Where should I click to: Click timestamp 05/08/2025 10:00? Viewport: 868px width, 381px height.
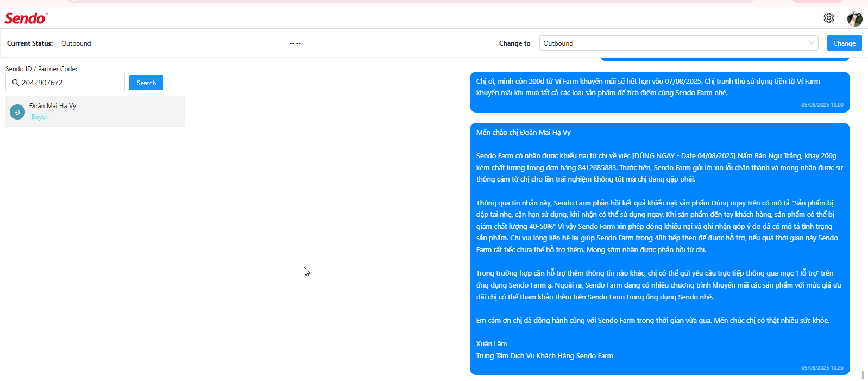(x=822, y=105)
